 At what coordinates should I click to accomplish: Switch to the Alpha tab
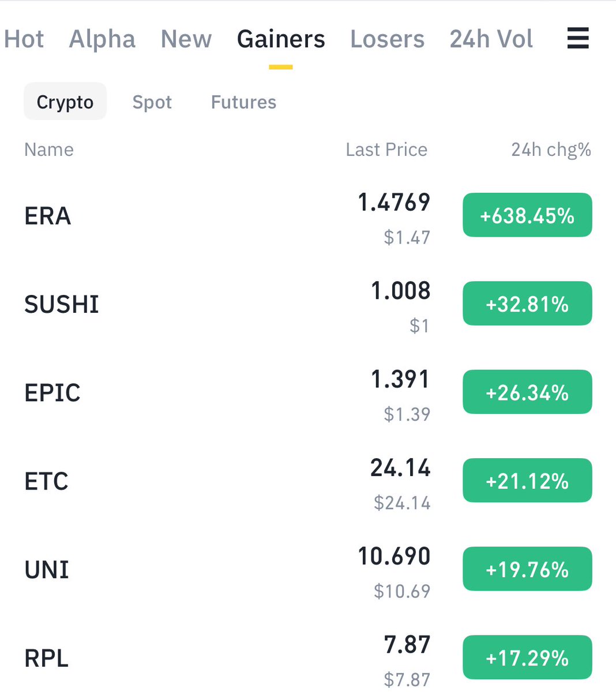click(x=102, y=39)
